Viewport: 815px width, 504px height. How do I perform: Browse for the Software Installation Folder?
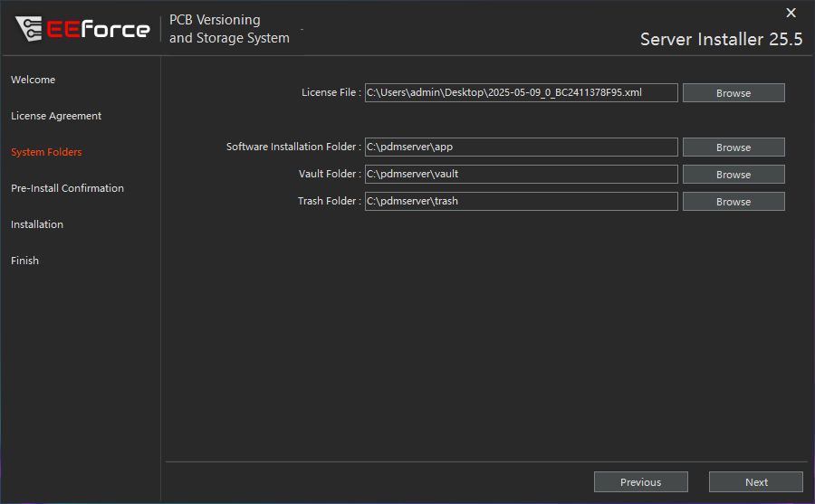pos(733,147)
